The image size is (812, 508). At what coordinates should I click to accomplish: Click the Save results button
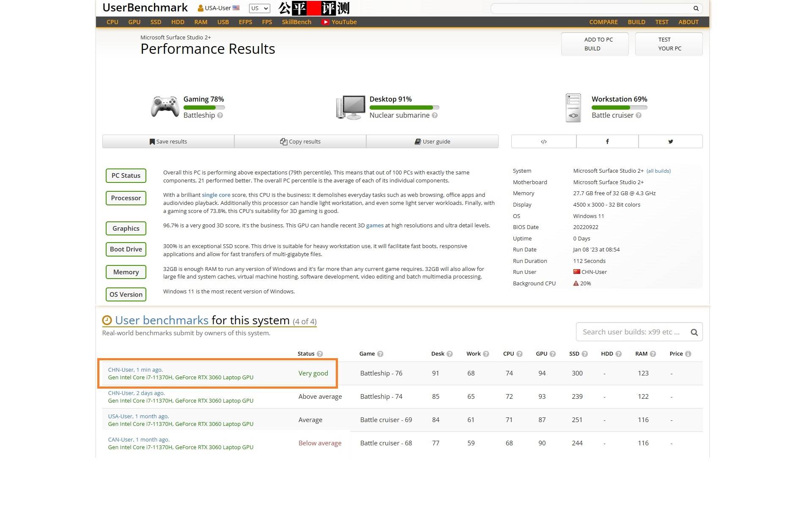point(168,141)
